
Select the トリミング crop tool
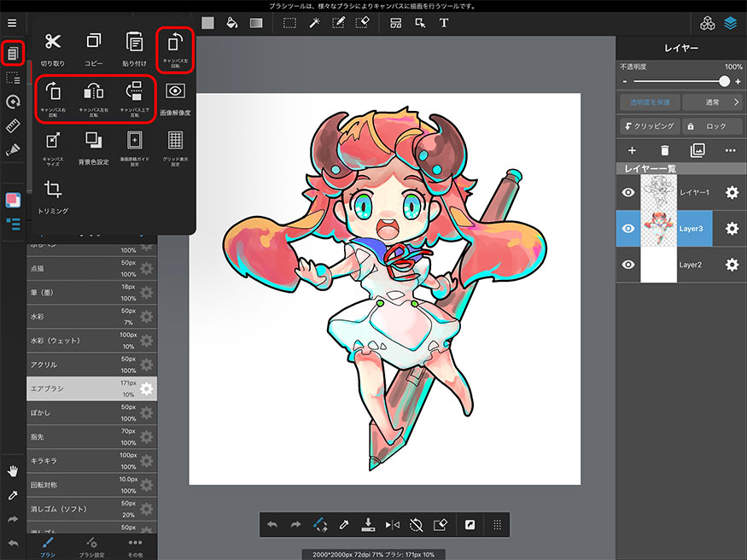pos(53,197)
